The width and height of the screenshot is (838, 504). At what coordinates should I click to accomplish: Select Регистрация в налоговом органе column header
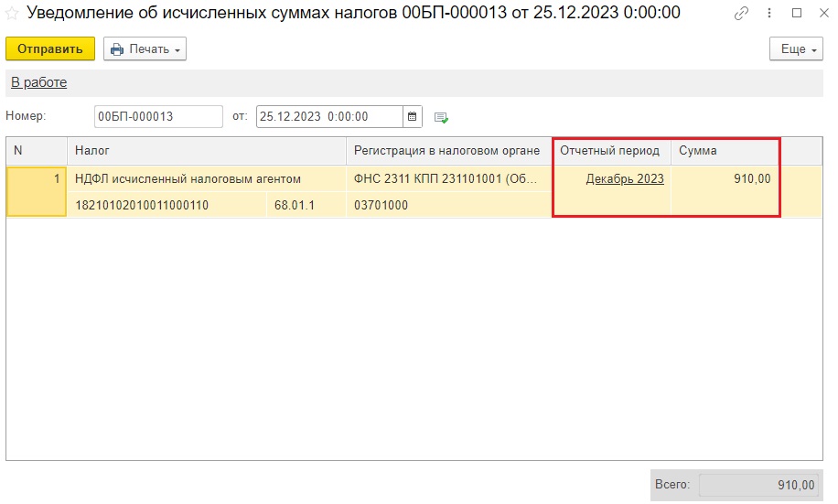click(x=449, y=151)
